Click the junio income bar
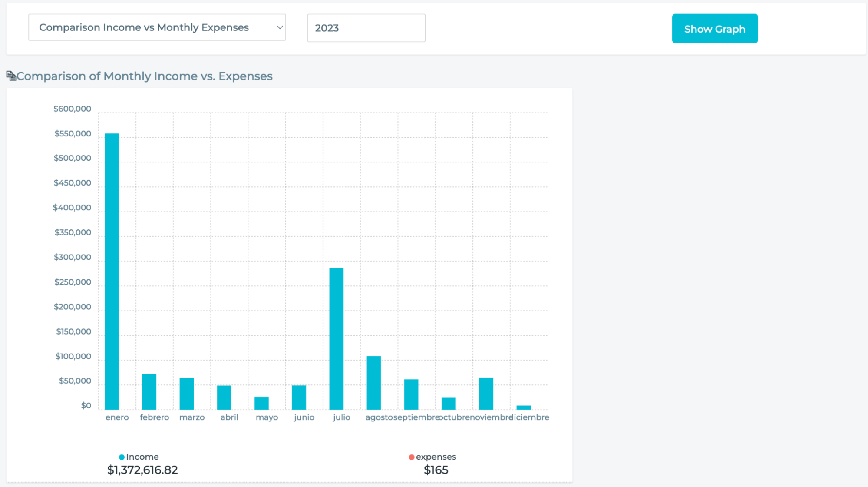The height and width of the screenshot is (487, 868). tap(299, 398)
